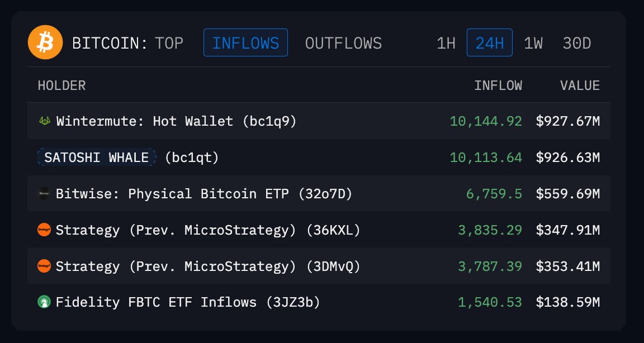Click the SATOSHI WHALE badge
644x343 pixels.
[x=96, y=157]
